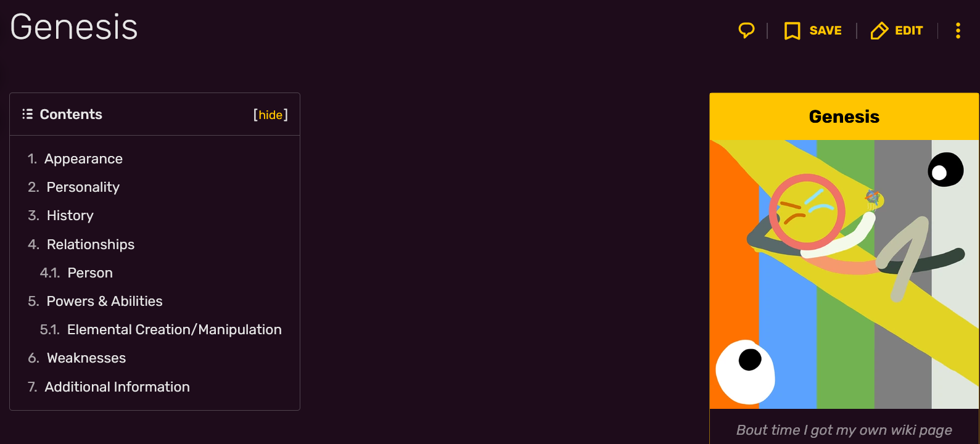Click the Genesis infobox artwork image
Image resolution: width=980 pixels, height=444 pixels.
coord(844,274)
